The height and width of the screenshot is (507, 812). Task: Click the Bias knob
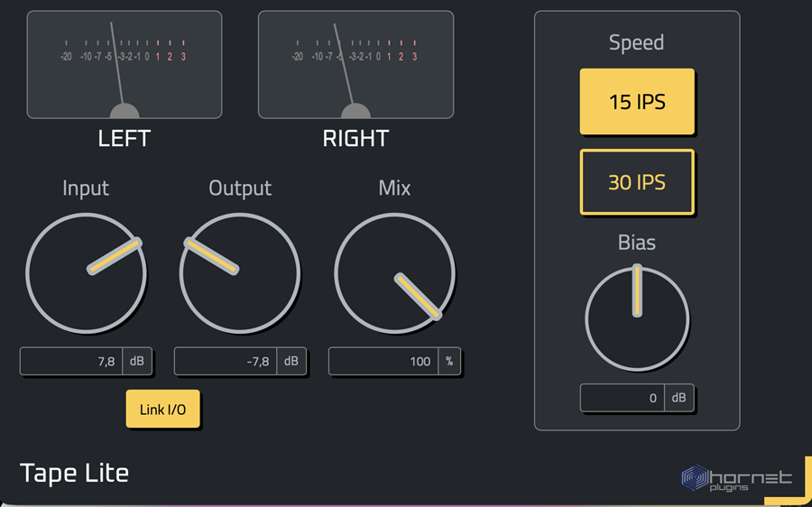[637, 318]
